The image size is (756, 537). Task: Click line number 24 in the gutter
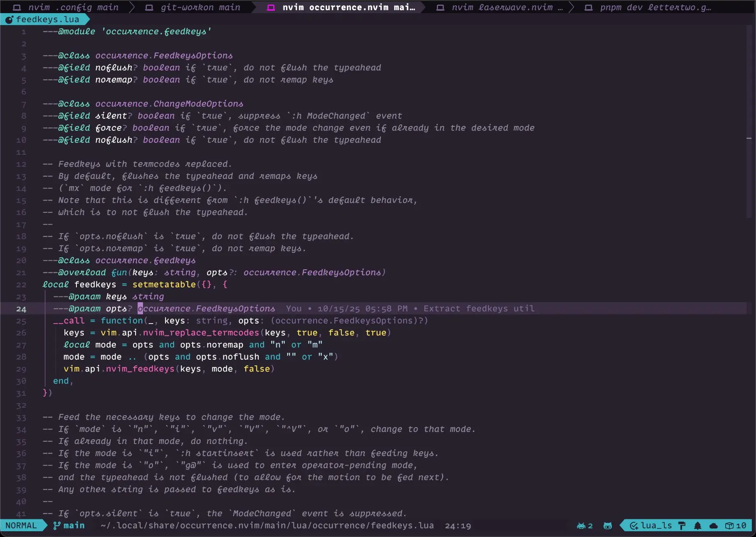(x=21, y=309)
